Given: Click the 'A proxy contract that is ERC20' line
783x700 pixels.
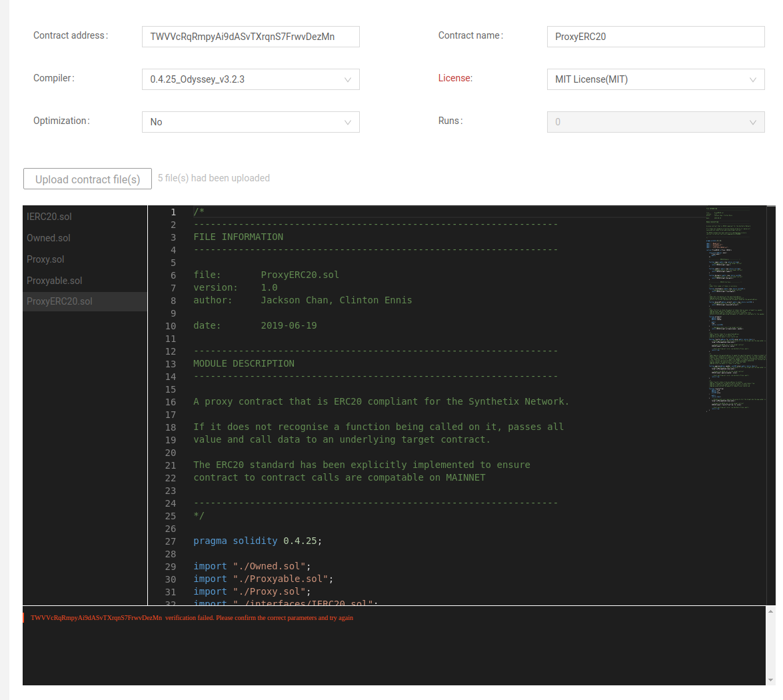Looking at the screenshot, I should (381, 402).
